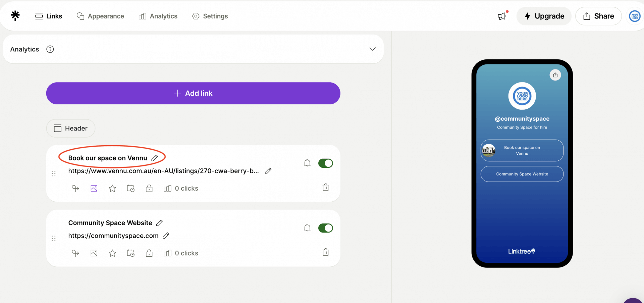Screen dimensions: 644x303
Task: Grab the drag handle beside Community Space Website
Action: 53,238
